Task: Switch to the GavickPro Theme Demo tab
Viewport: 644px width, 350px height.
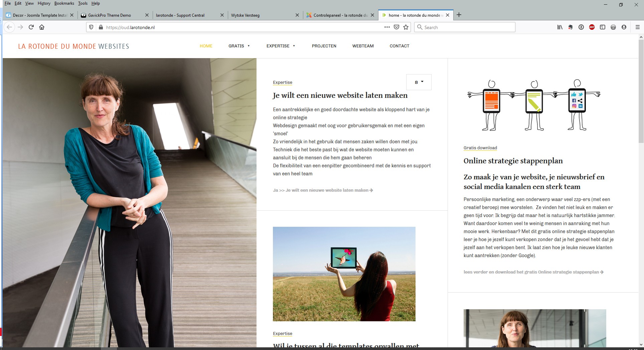Action: point(110,15)
